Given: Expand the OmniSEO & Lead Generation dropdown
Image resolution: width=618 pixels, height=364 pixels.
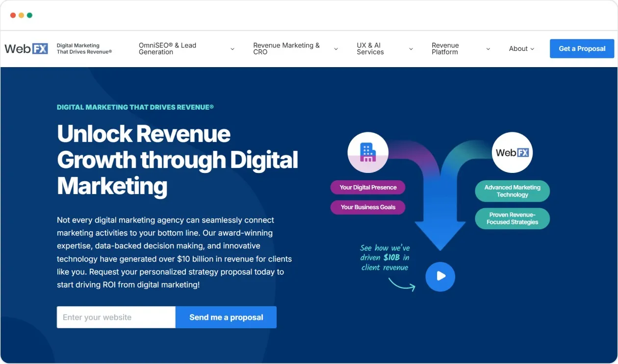Looking at the screenshot, I should click(x=232, y=49).
